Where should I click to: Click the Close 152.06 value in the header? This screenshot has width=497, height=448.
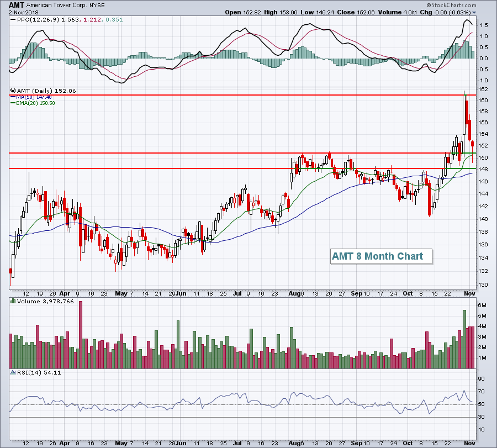(356, 12)
